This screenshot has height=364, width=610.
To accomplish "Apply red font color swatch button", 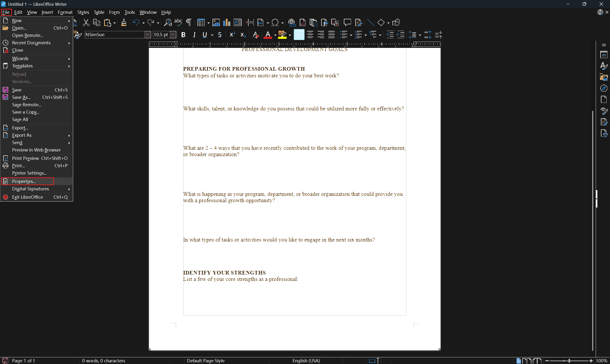I will click(x=268, y=35).
